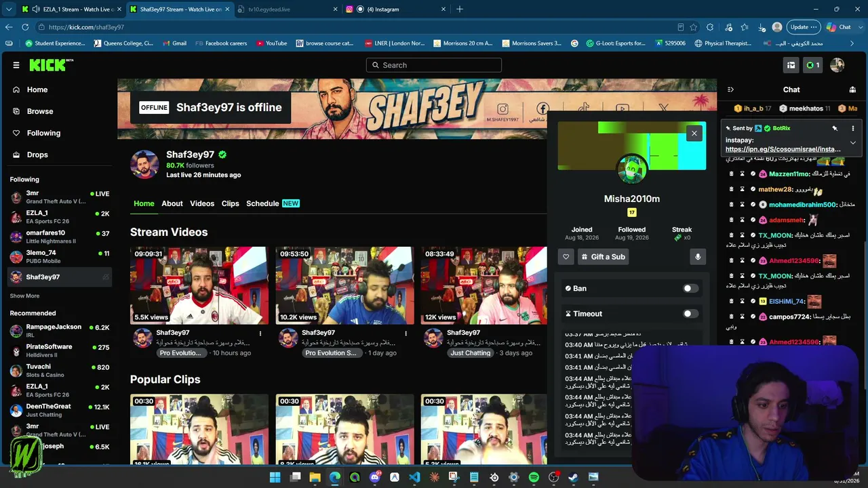This screenshot has height=488, width=868.
Task: Open omarfares10 channel in Following list
Action: (x=59, y=237)
